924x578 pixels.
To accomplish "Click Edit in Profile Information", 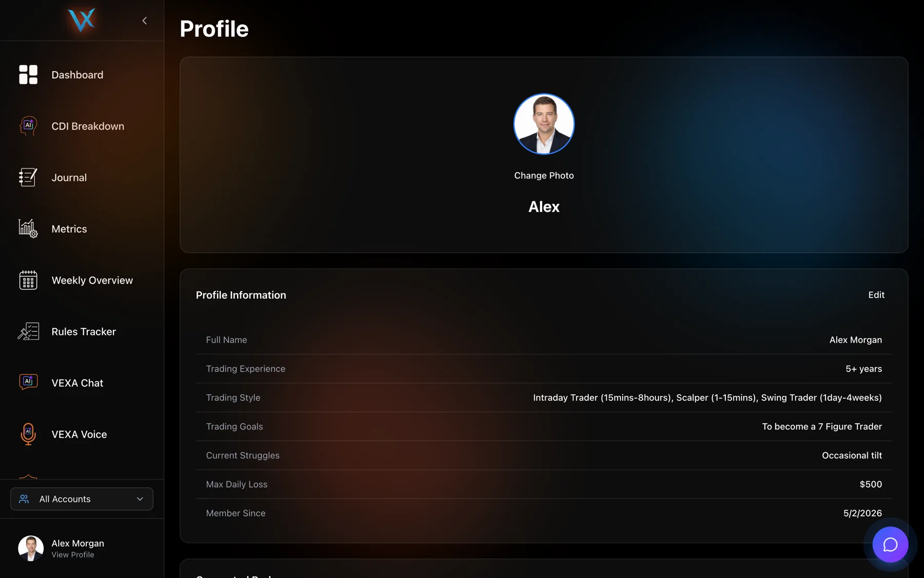I will click(x=876, y=295).
